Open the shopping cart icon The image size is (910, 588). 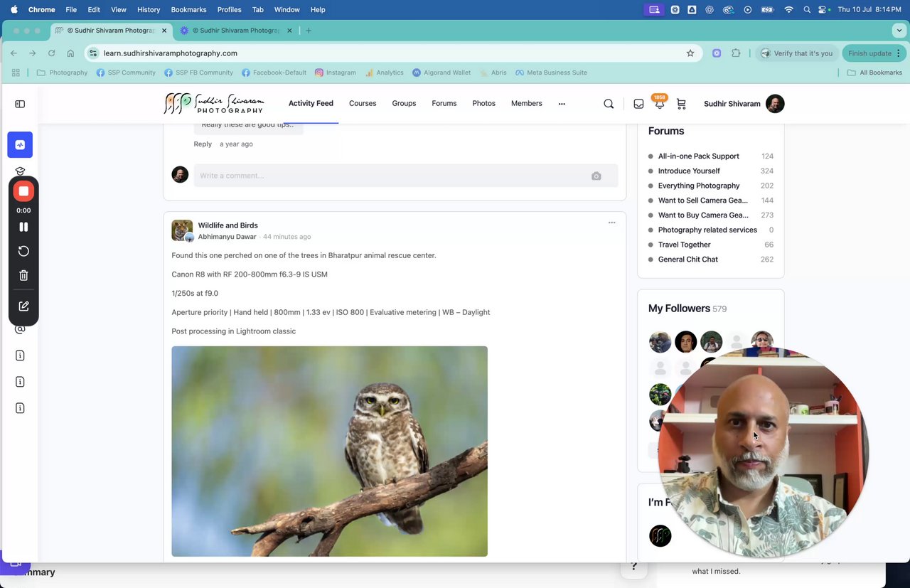point(681,104)
